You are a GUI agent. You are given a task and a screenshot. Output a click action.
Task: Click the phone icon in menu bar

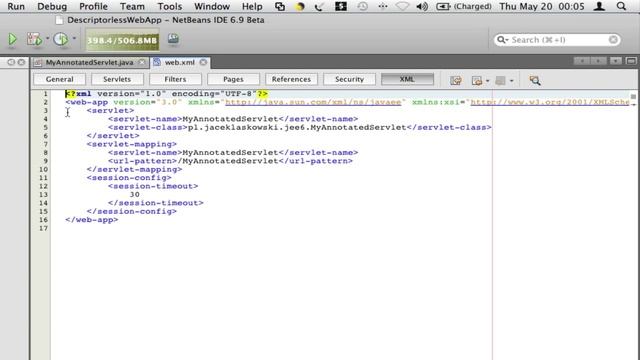[319, 7]
